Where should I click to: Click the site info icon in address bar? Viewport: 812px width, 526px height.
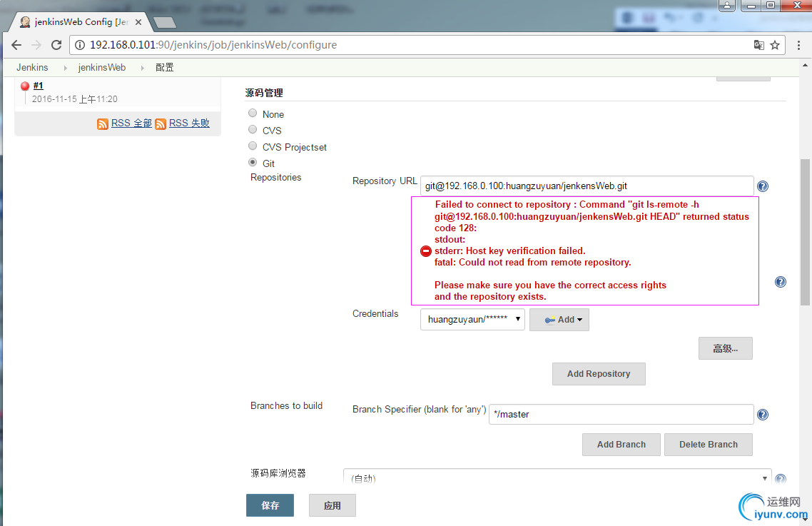[80, 45]
